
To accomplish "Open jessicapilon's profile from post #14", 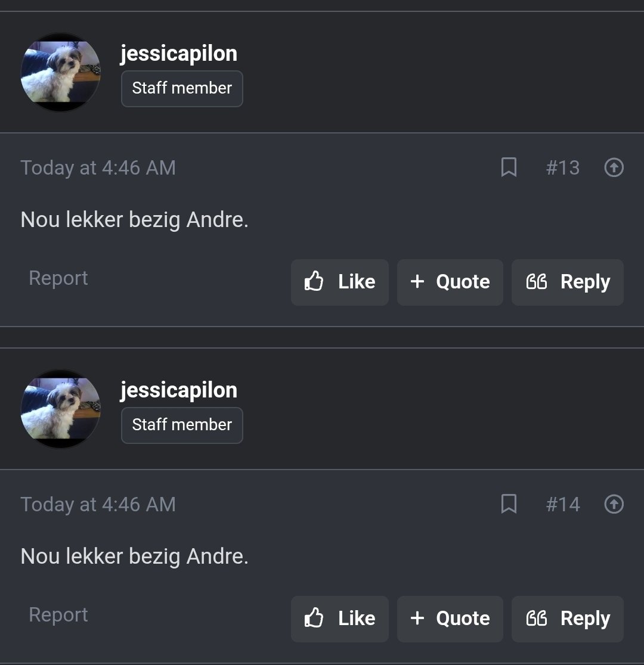I will pos(179,390).
